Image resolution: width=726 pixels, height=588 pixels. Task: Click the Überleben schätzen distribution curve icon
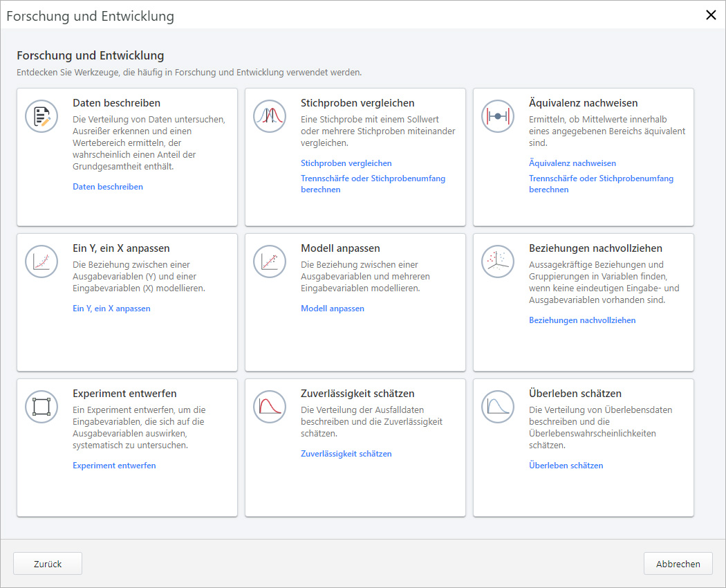pos(498,407)
